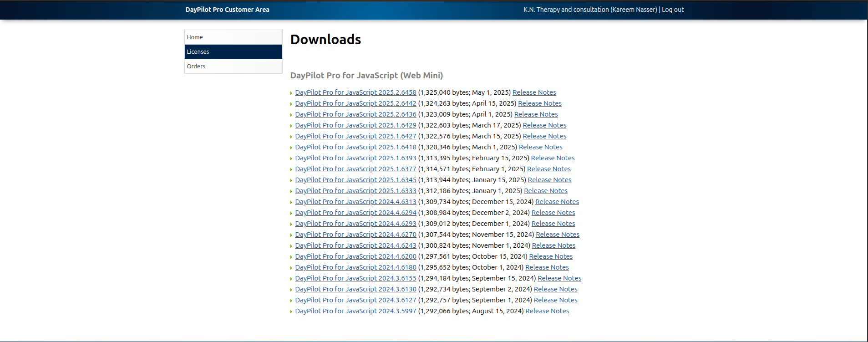Open the Orders sidebar item

(196, 66)
